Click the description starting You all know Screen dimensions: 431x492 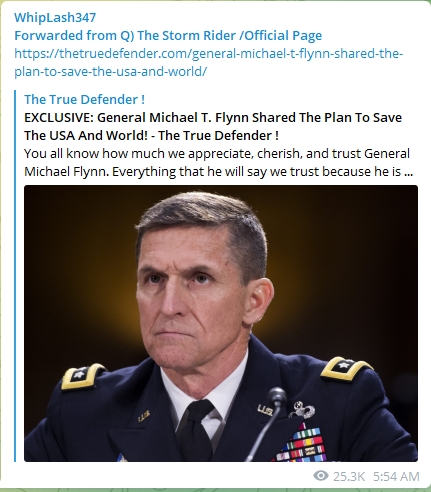219,162
